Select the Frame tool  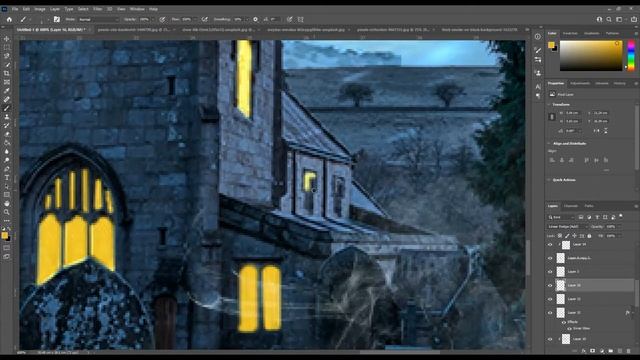pos(7,82)
